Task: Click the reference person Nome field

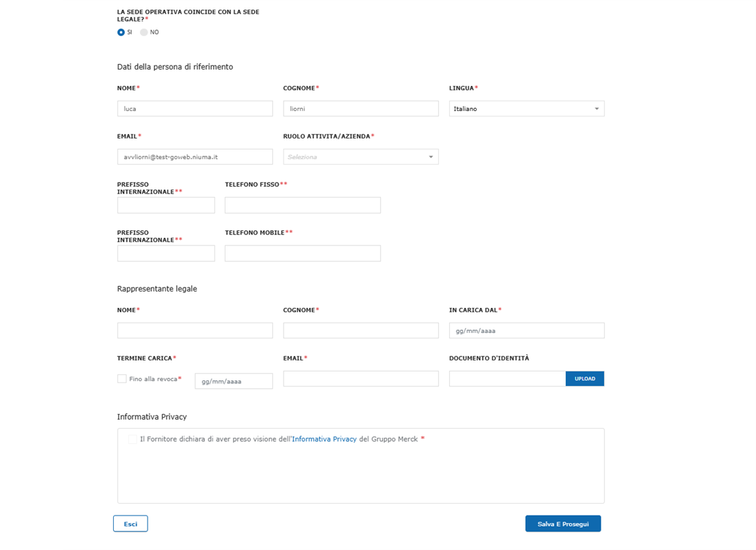Action: click(x=195, y=109)
